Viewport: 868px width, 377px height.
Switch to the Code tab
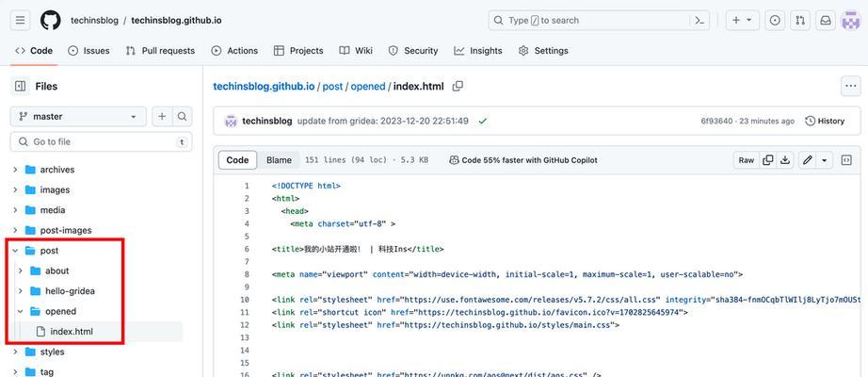click(34, 51)
